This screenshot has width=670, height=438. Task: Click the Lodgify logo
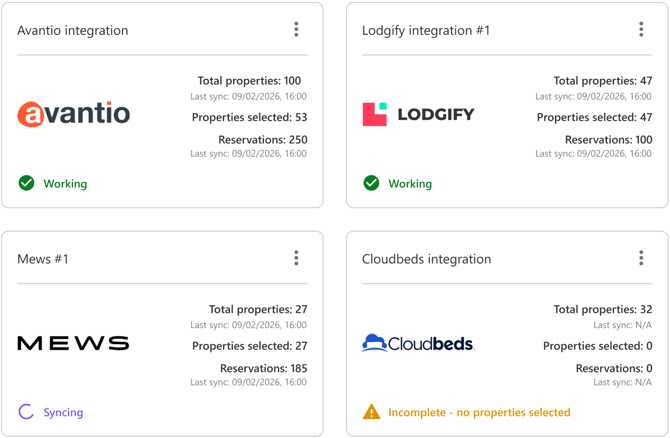418,114
